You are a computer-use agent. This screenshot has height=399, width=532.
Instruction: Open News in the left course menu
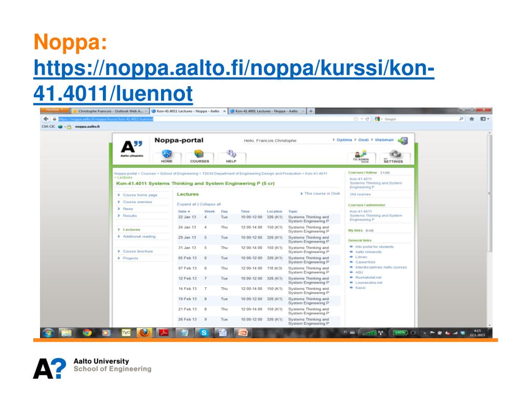(128, 209)
